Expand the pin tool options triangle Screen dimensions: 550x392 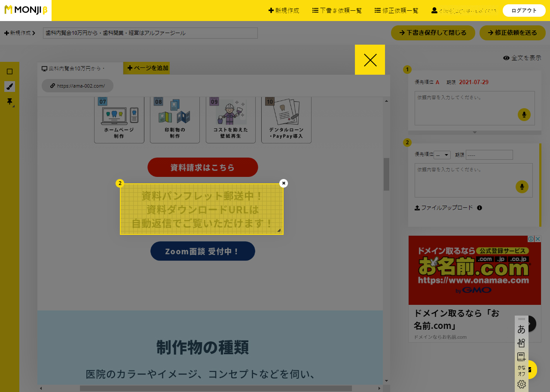[x=13, y=106]
